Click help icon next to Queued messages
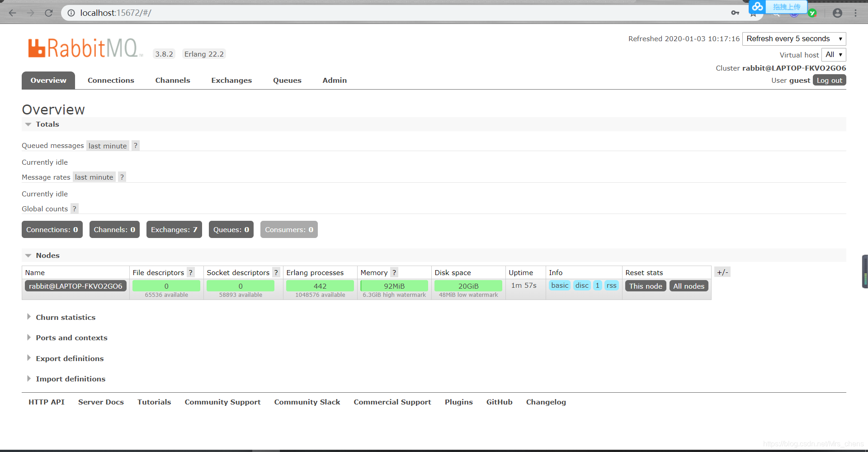 (135, 145)
